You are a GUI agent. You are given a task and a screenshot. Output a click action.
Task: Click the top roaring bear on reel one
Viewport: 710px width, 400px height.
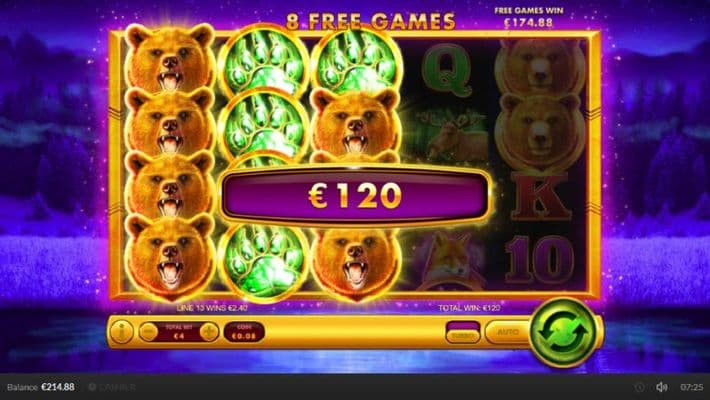pyautogui.click(x=170, y=58)
